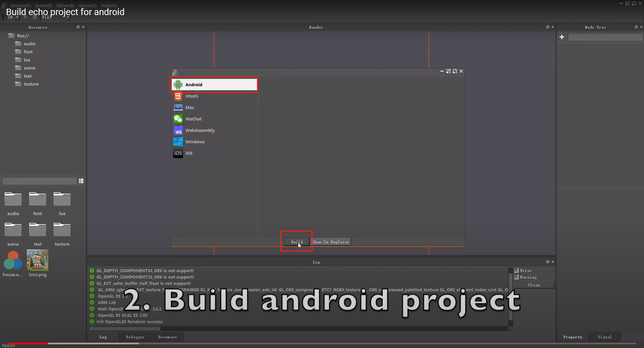Screen dimensions: 644x348
Task: Choose the WeChat platform icon
Action: pos(178,119)
